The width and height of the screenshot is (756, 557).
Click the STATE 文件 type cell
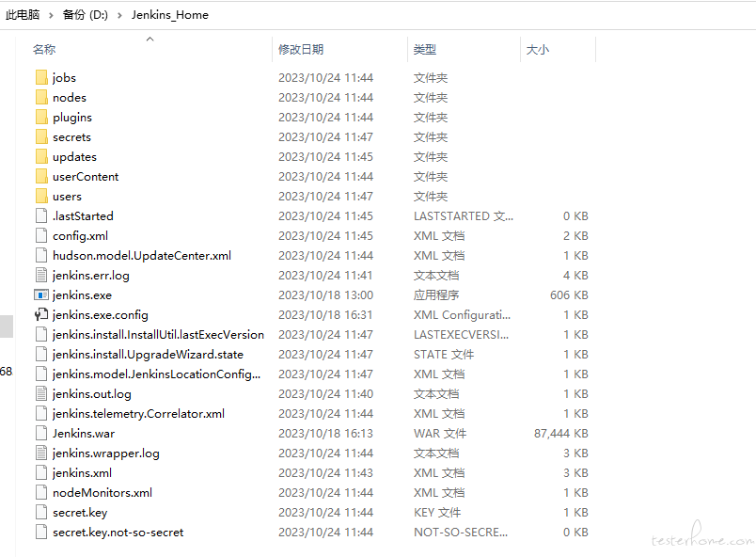[x=444, y=355]
